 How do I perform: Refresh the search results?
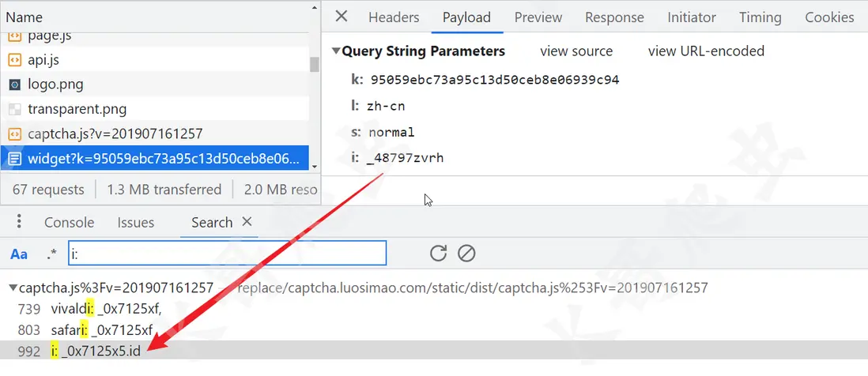click(x=438, y=254)
